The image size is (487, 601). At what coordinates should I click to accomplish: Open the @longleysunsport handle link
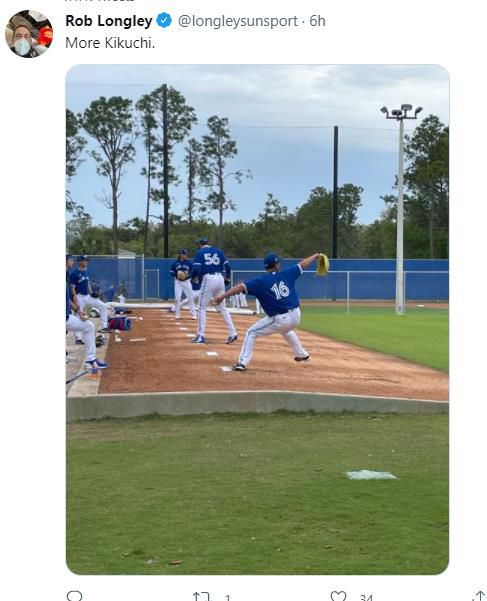click(x=238, y=21)
